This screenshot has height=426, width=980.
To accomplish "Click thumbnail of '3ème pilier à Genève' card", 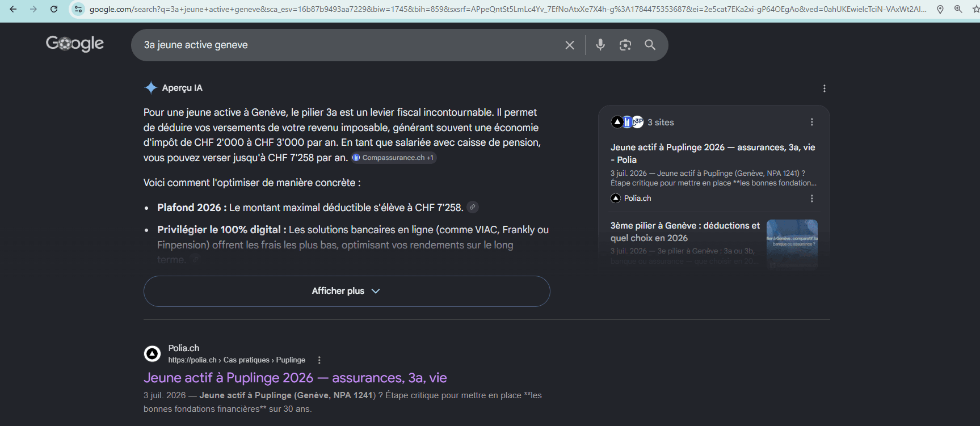I will 792,244.
